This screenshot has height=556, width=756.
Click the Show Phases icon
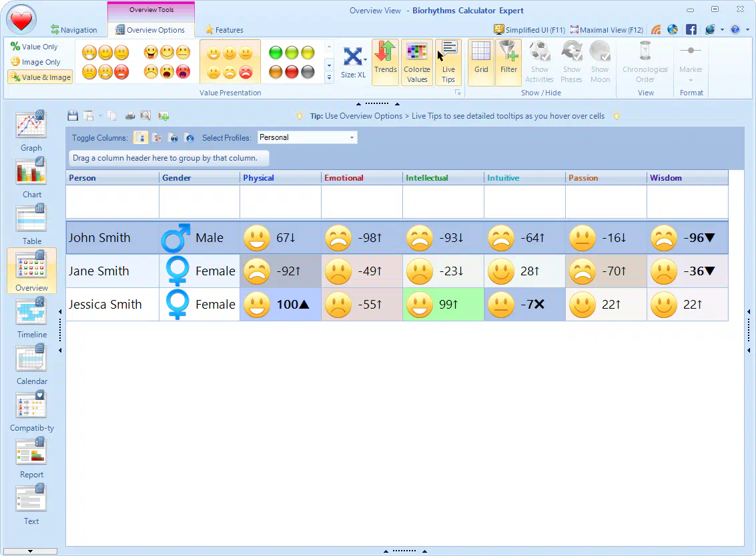571,62
